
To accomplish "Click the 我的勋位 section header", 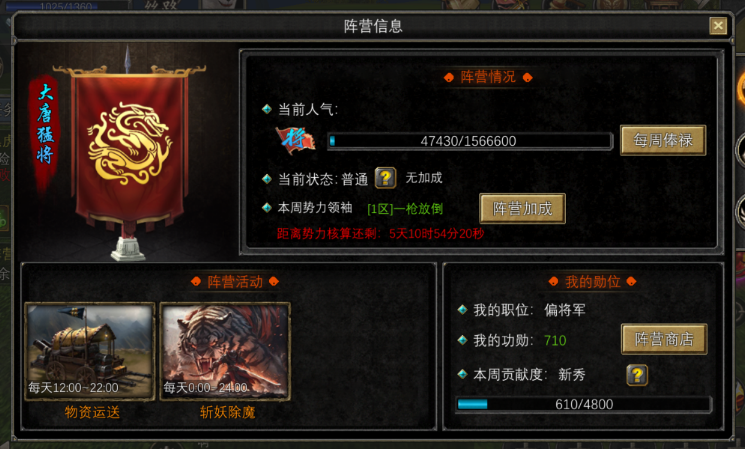I will tap(592, 282).
